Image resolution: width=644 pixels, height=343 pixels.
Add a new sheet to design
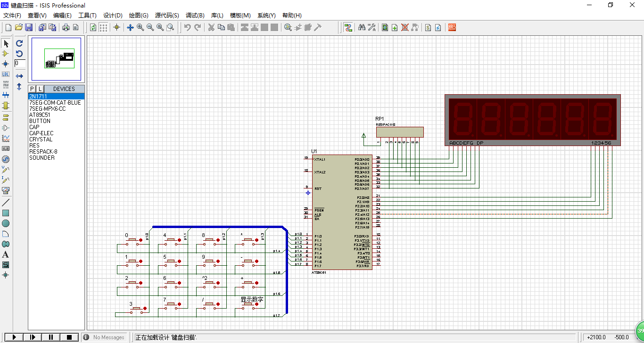395,27
